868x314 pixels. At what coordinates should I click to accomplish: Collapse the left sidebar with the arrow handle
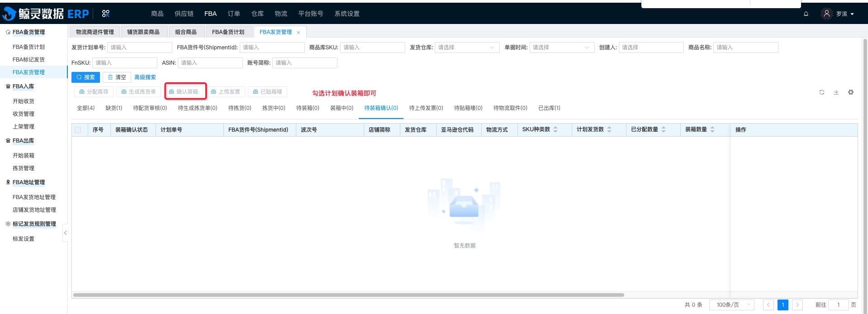point(65,233)
